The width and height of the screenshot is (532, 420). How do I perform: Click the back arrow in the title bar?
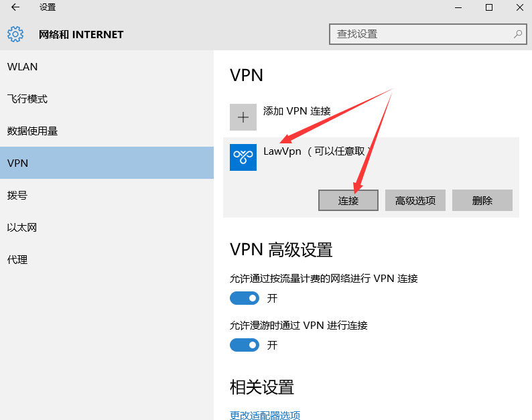pos(15,7)
